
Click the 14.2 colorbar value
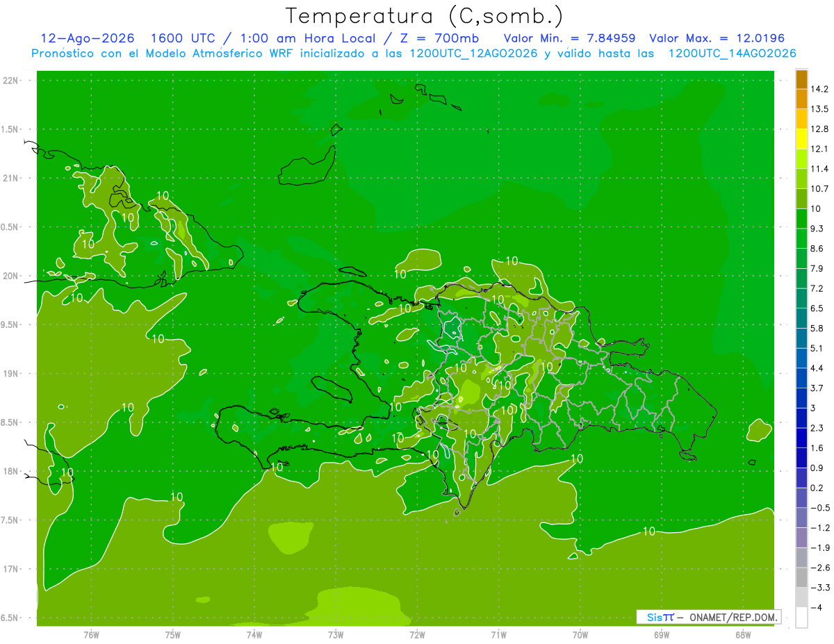point(819,89)
